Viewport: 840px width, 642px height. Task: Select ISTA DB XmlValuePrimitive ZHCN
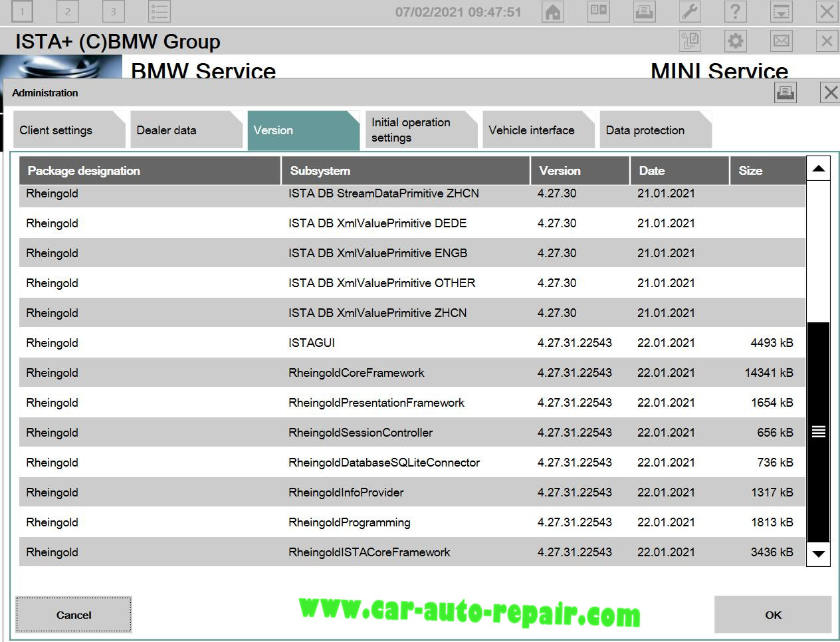click(412, 313)
